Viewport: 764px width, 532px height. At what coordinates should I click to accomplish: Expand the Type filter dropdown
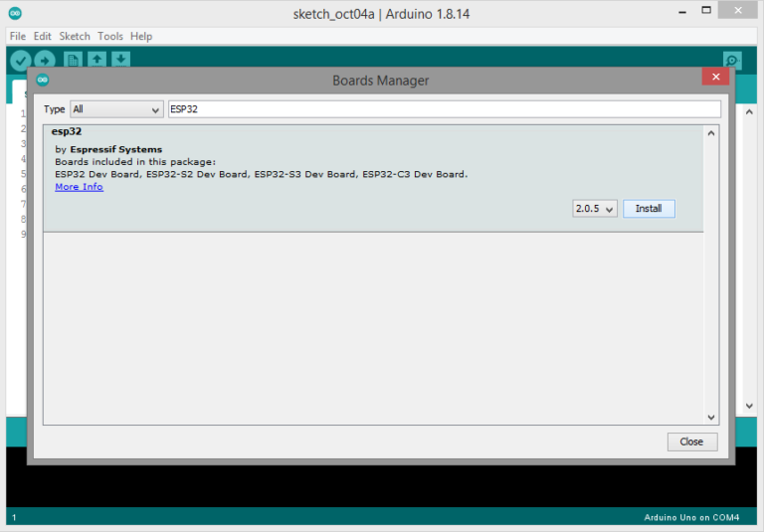[116, 109]
